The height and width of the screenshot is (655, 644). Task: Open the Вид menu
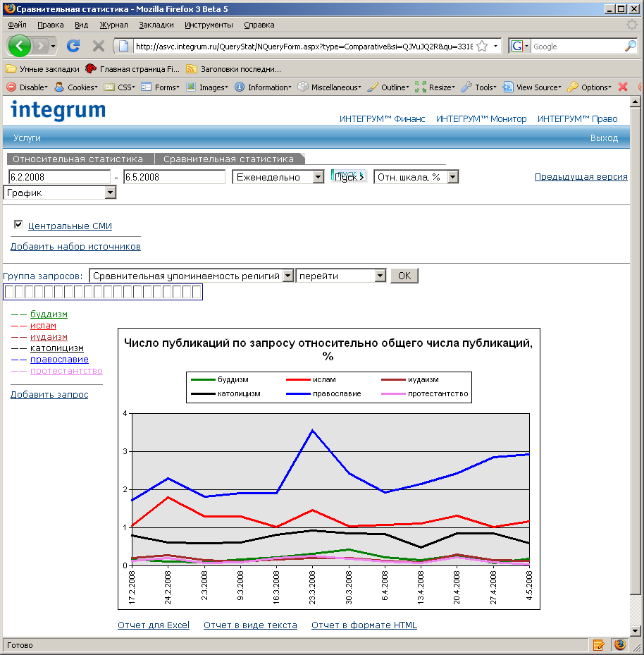point(82,25)
